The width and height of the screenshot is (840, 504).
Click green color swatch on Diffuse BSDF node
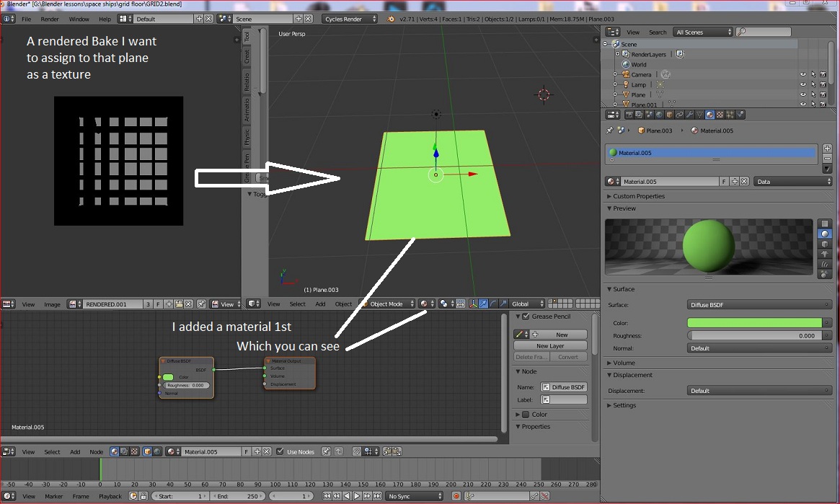[168, 377]
